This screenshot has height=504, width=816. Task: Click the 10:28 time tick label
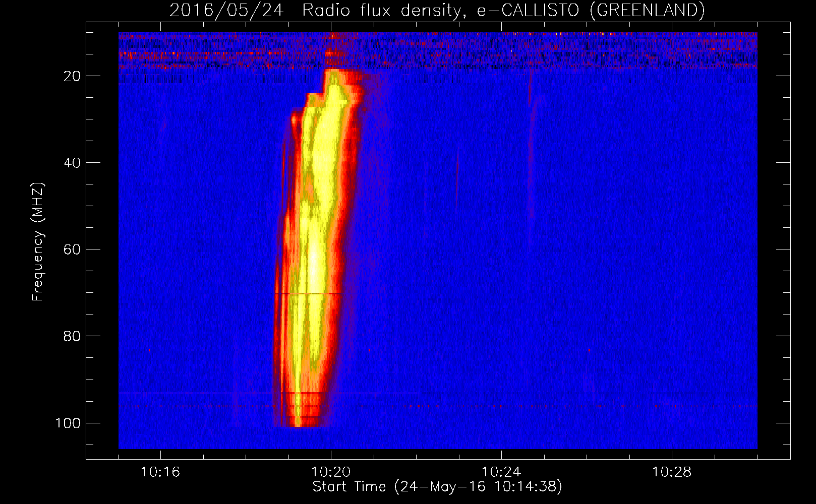click(x=672, y=472)
